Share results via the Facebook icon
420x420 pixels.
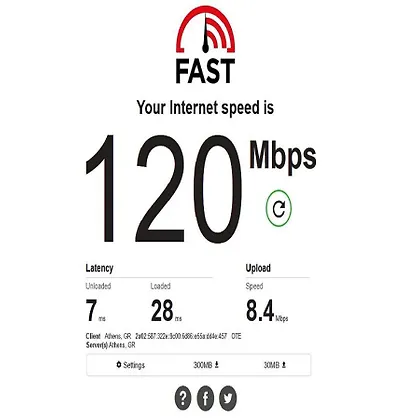(205, 398)
